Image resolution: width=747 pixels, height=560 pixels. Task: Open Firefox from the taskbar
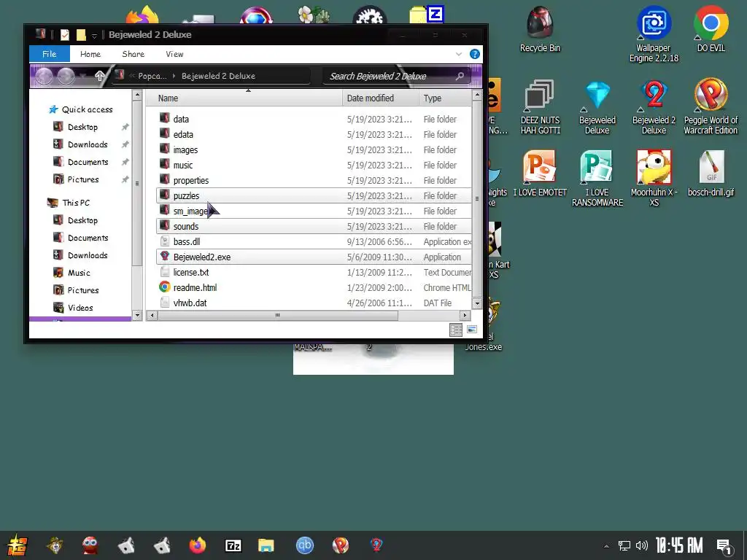[197, 545]
